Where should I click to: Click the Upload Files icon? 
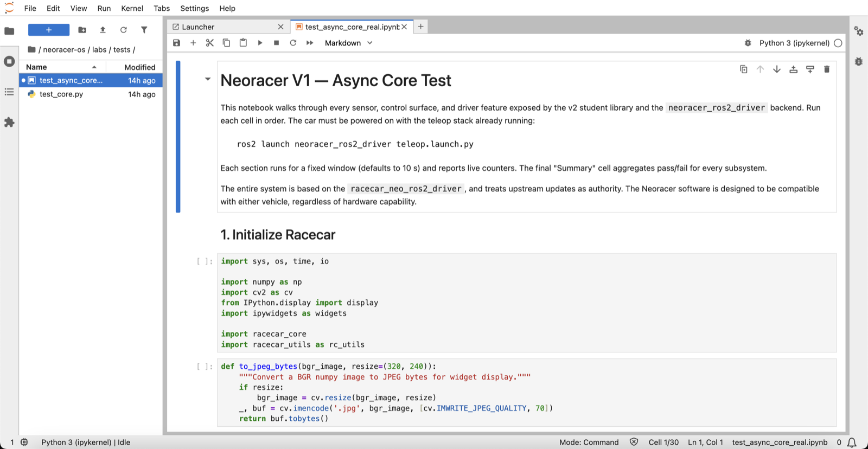click(103, 30)
